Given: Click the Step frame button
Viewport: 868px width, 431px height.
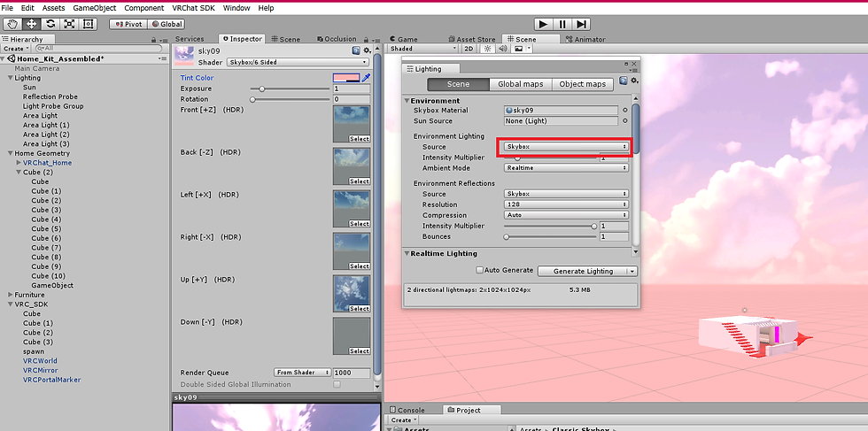Looking at the screenshot, I should click(581, 25).
